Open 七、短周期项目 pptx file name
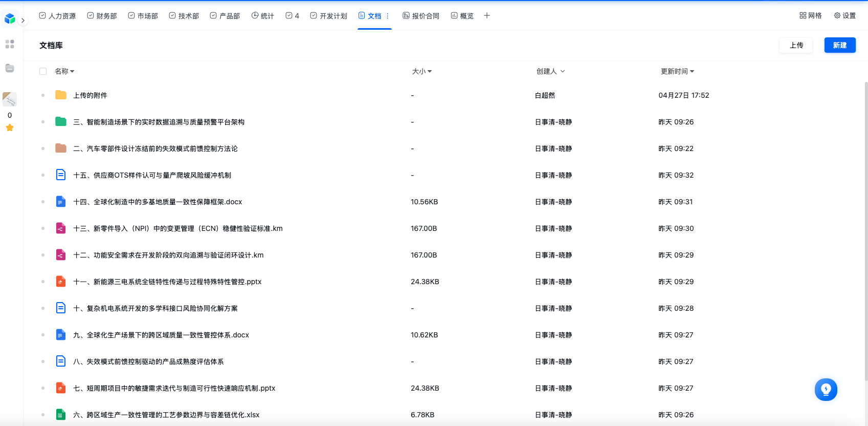Viewport: 868px width, 426px height. (174, 388)
